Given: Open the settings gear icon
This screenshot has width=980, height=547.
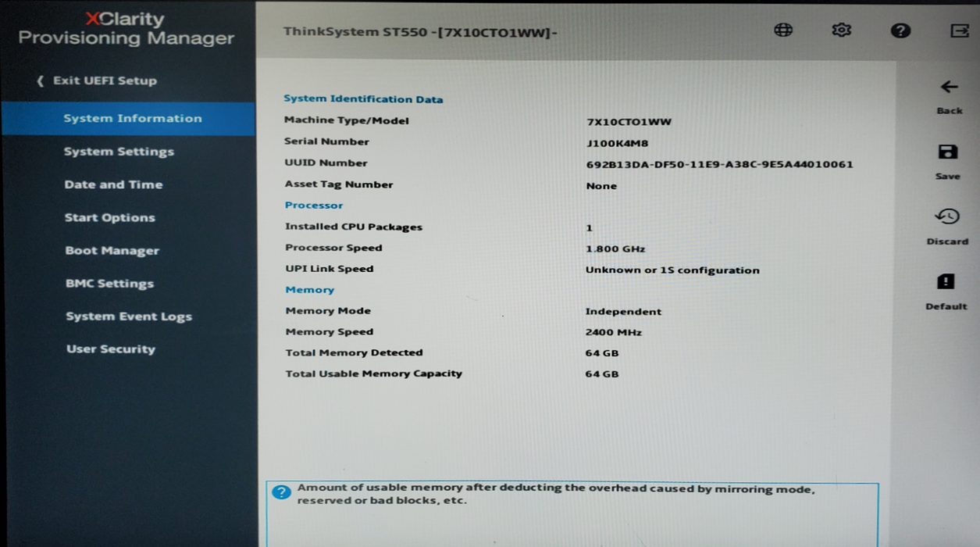Looking at the screenshot, I should [841, 30].
